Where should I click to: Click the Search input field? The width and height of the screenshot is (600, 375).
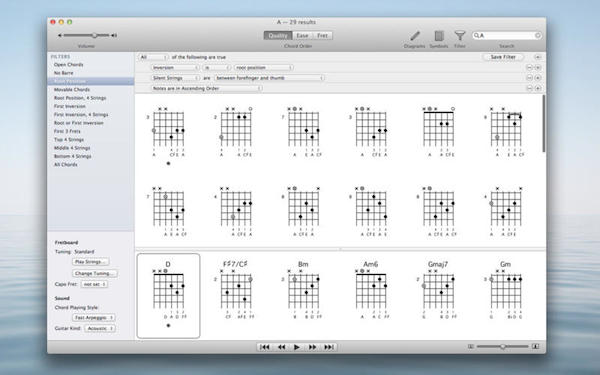[x=507, y=35]
